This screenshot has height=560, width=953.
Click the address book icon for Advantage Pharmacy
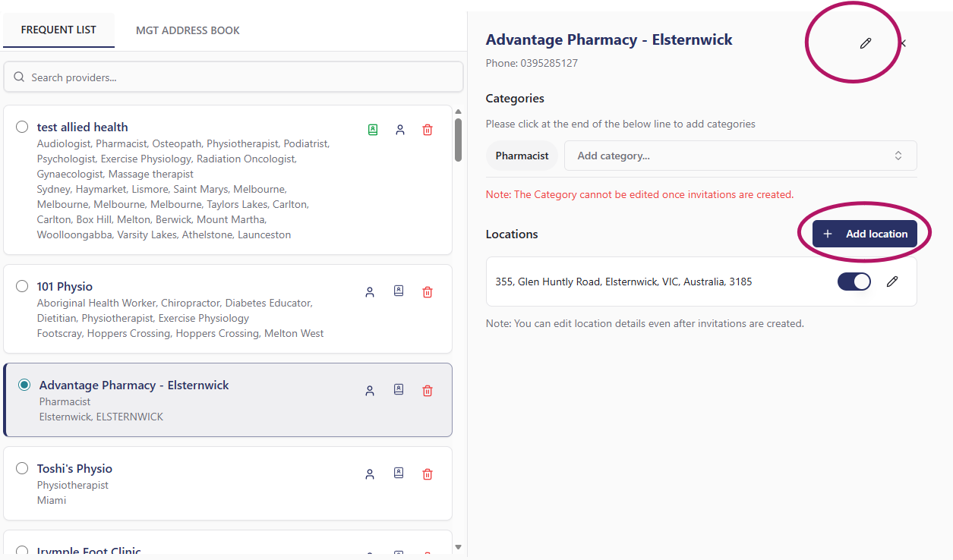pyautogui.click(x=399, y=390)
